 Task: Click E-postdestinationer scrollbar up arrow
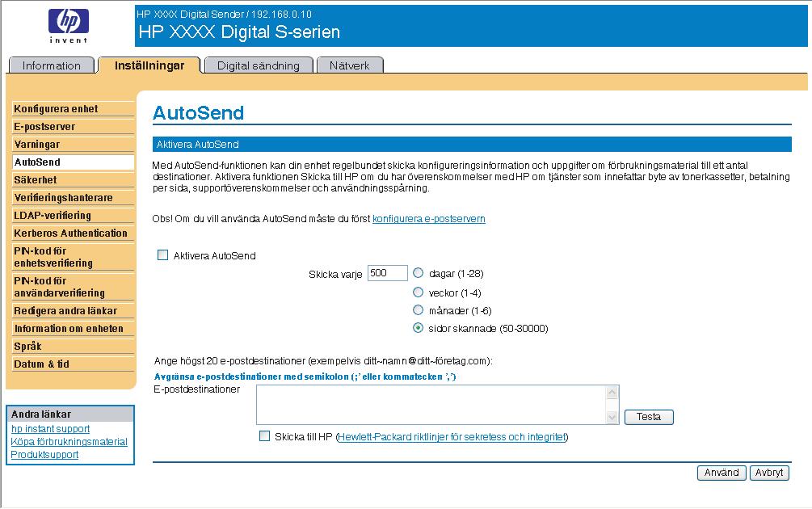pos(612,393)
